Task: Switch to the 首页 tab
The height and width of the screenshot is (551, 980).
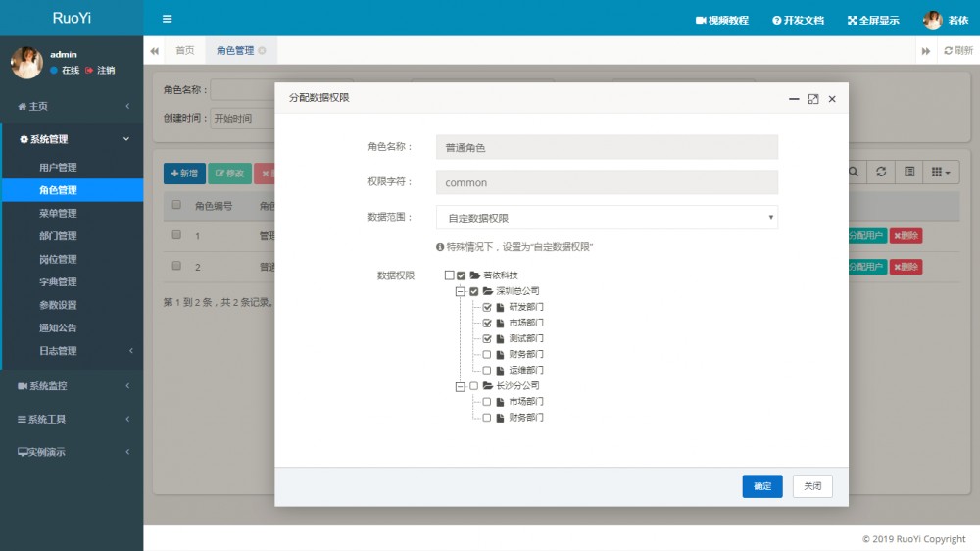Action: pyautogui.click(x=185, y=51)
